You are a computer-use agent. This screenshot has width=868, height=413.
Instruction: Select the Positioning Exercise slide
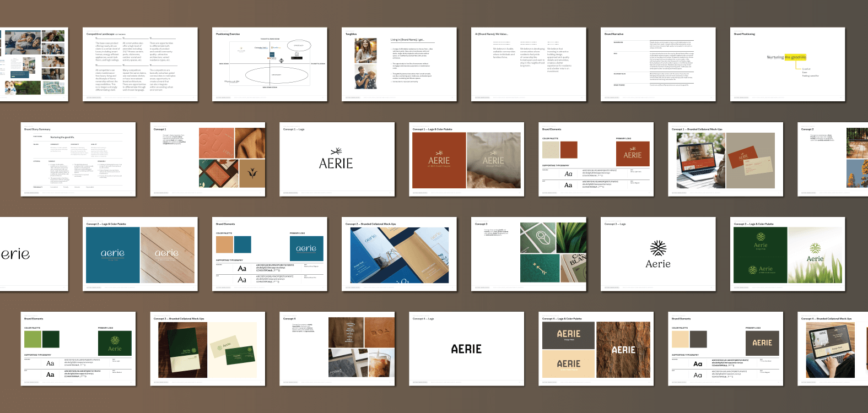[269, 64]
